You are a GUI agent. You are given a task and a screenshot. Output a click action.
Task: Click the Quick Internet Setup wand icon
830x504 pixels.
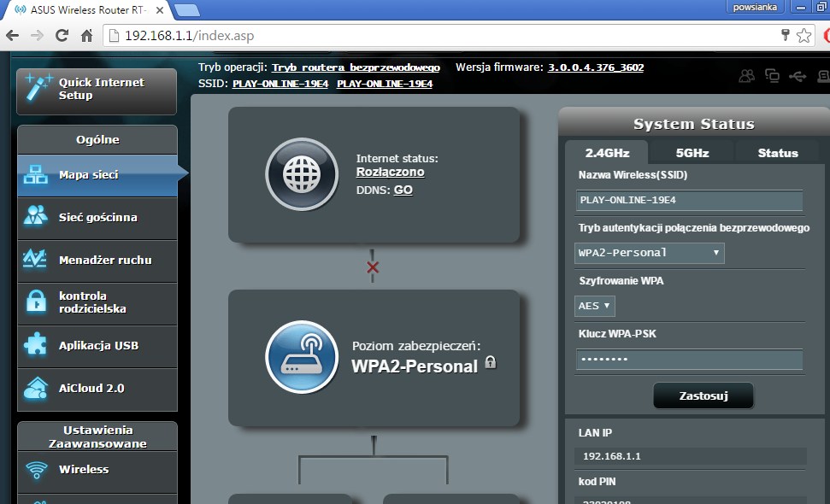click(36, 89)
